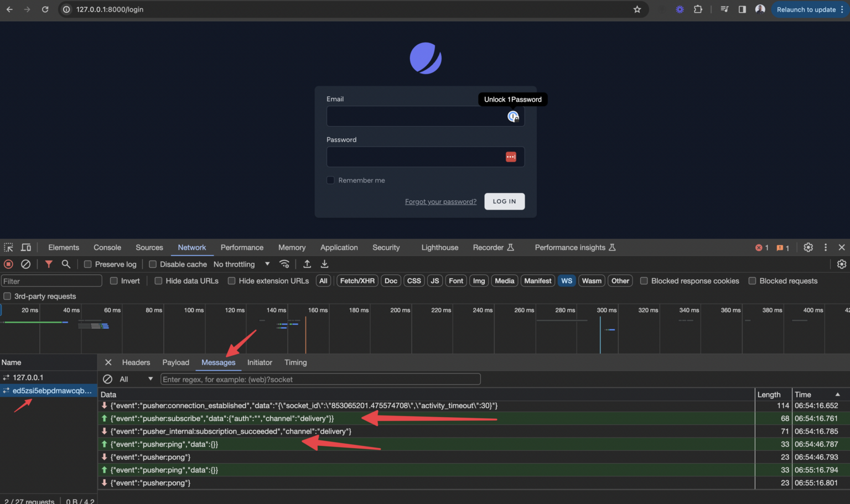Click the LOG IN button

(504, 201)
